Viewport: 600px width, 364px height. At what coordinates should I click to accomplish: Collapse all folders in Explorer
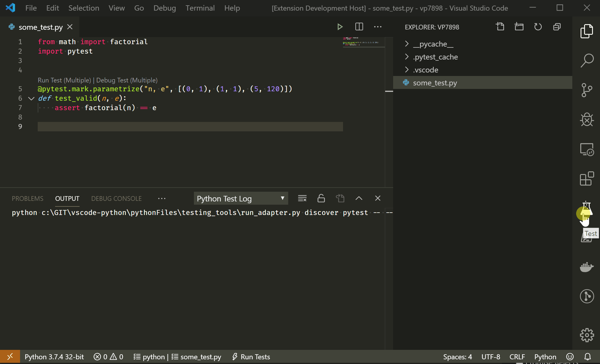(x=557, y=27)
